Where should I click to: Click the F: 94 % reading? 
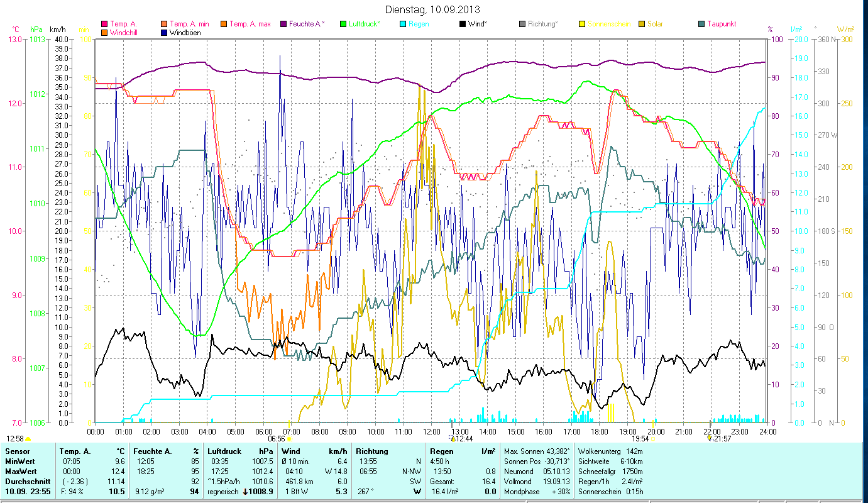point(72,492)
